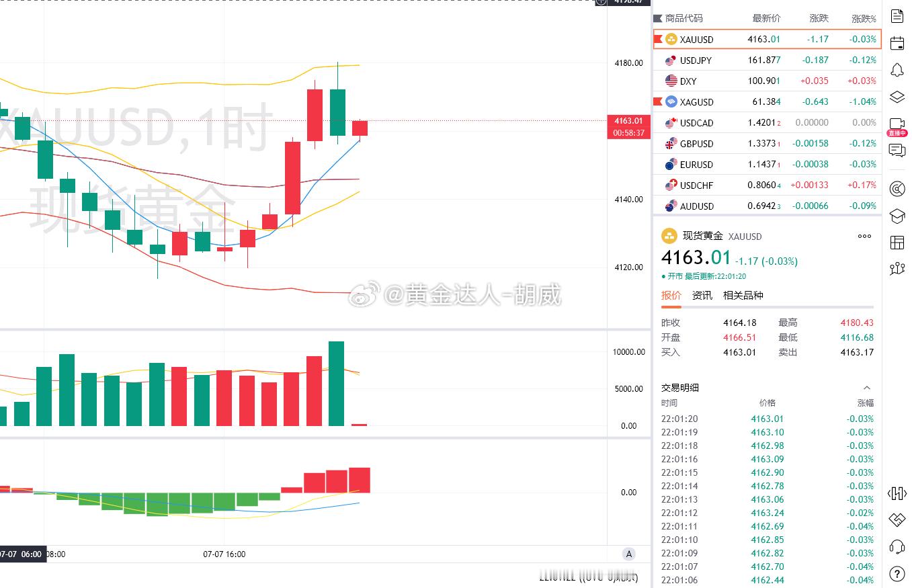Click the 开盘 value 4166.51

[x=739, y=337]
